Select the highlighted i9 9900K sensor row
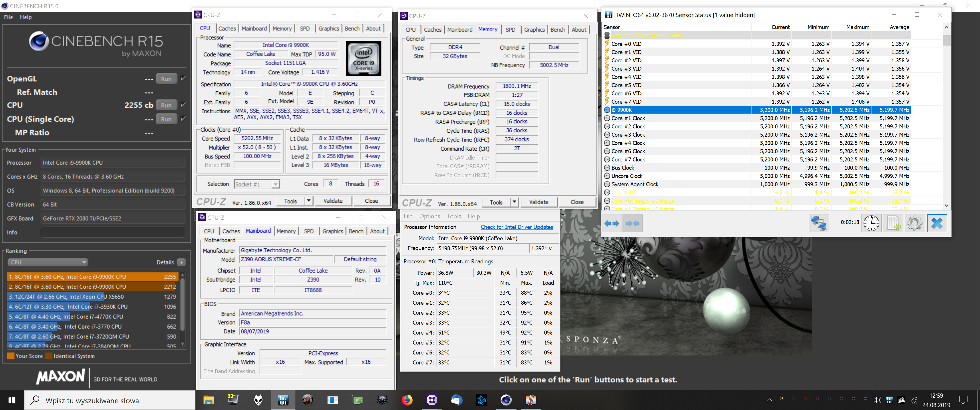980x410 pixels. (x=757, y=110)
